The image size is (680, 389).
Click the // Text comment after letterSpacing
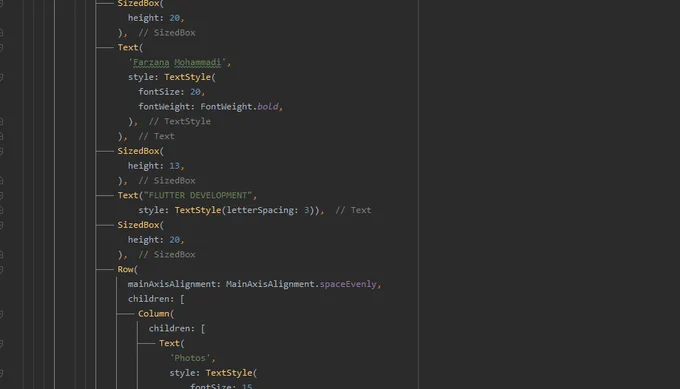tap(353, 210)
